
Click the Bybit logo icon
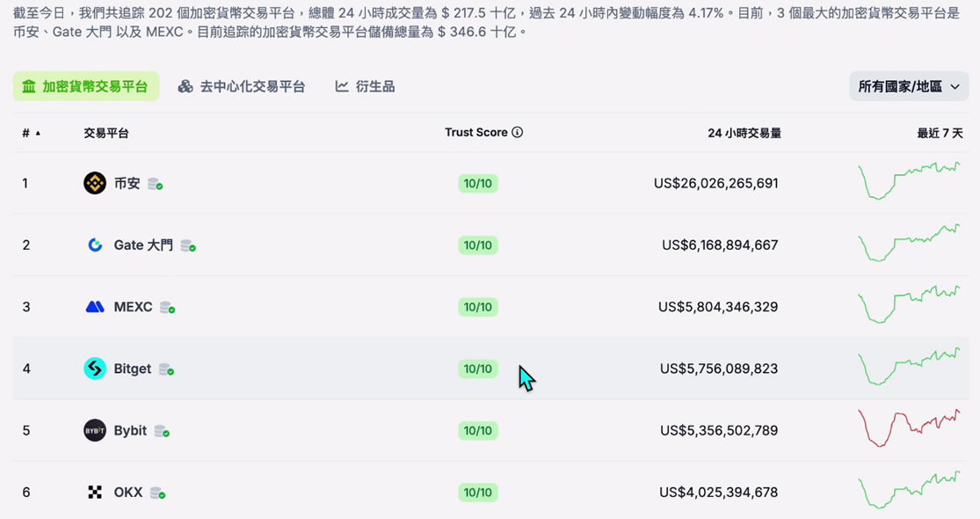point(95,431)
